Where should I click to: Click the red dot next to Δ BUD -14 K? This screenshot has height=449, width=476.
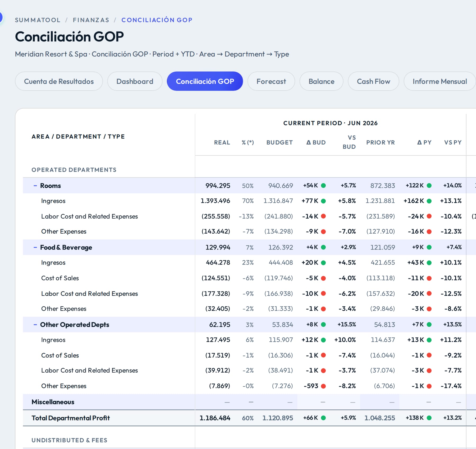pos(323,216)
